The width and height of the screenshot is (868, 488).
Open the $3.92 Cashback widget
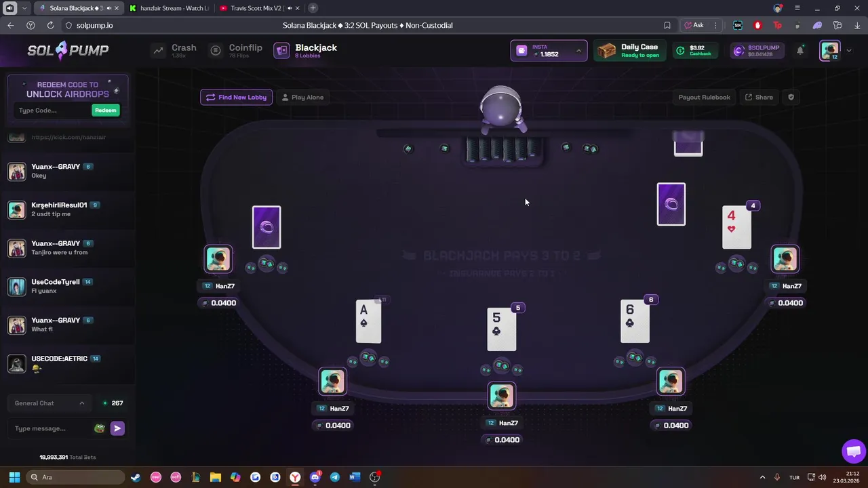click(696, 51)
